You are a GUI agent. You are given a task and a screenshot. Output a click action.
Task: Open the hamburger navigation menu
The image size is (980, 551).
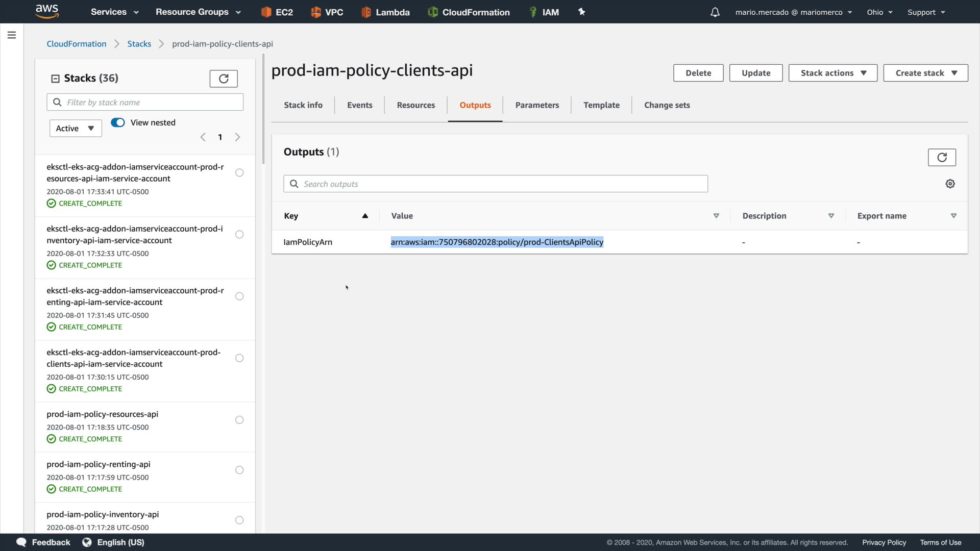coord(12,35)
